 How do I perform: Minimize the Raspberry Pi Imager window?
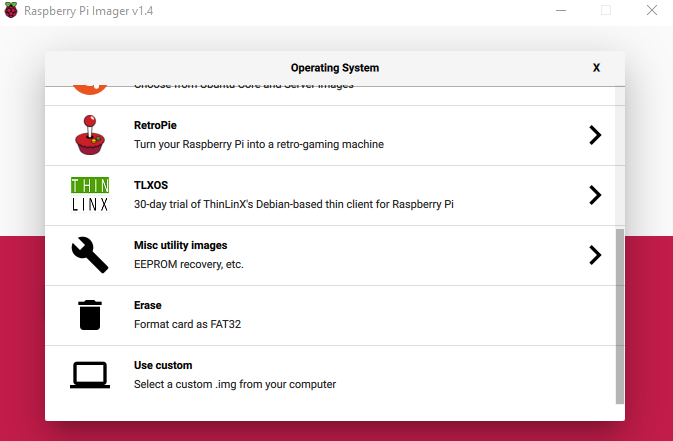click(x=561, y=10)
